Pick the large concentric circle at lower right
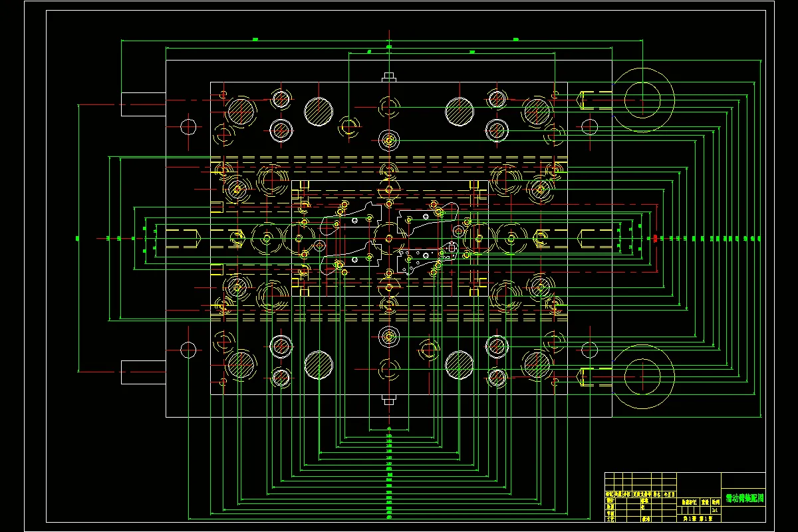The image size is (798, 532). (643, 377)
